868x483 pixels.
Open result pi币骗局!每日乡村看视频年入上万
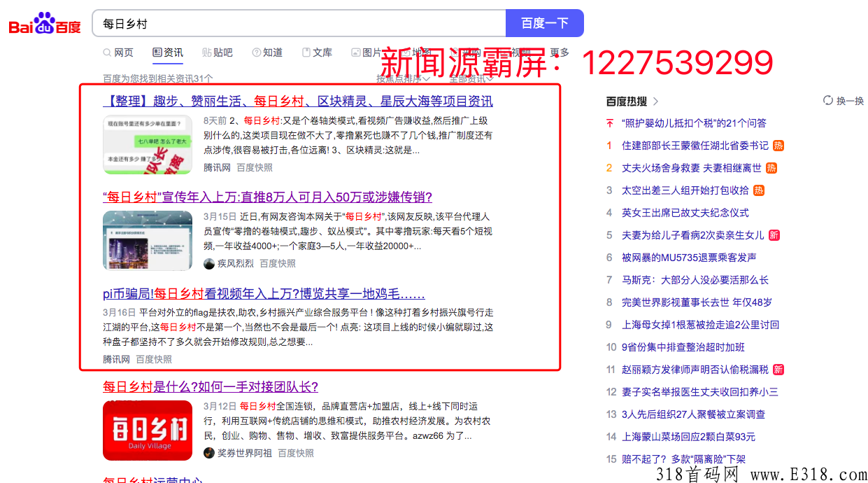click(264, 294)
